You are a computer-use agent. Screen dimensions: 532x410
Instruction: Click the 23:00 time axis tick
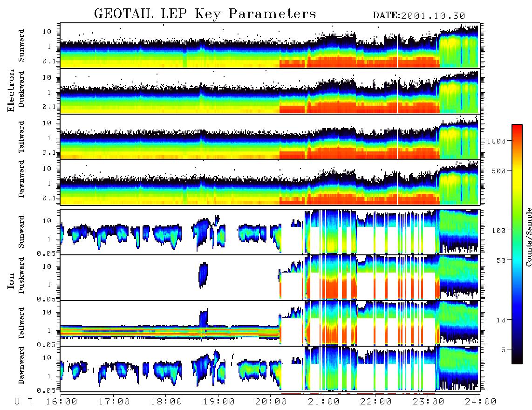[429, 402]
